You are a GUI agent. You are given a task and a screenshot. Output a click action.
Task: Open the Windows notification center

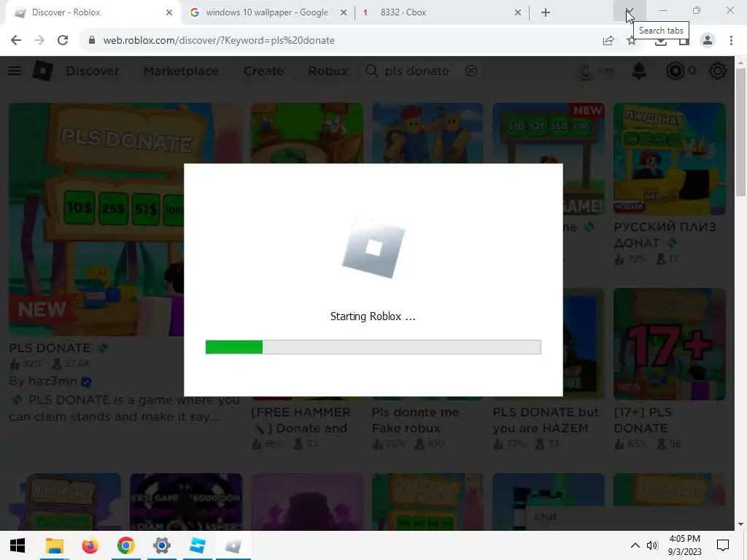click(x=723, y=545)
